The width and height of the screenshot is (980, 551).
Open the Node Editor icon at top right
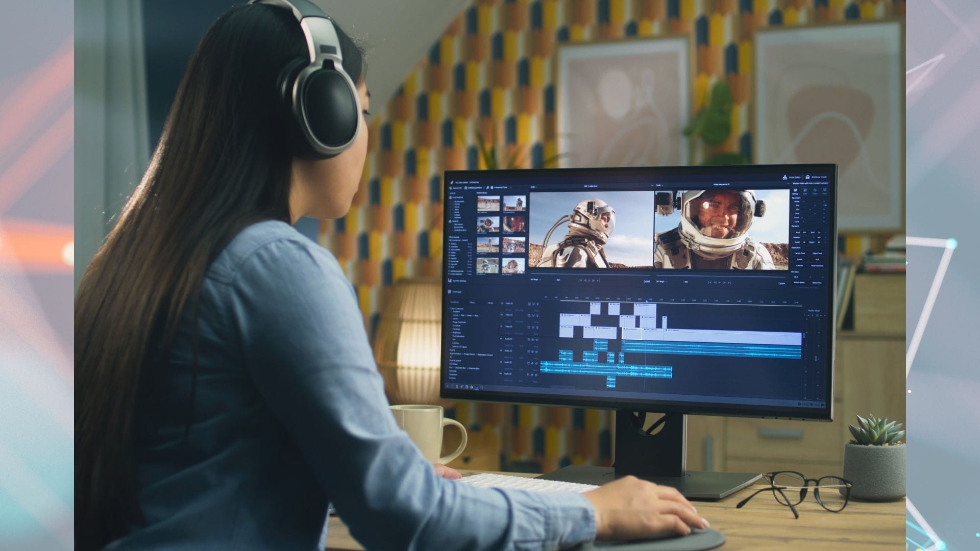(785, 177)
